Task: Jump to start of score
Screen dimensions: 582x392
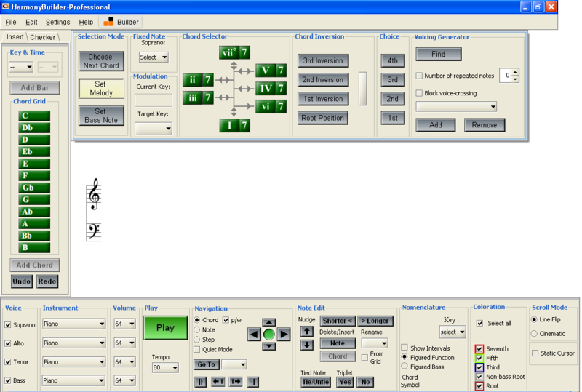Action: point(201,382)
